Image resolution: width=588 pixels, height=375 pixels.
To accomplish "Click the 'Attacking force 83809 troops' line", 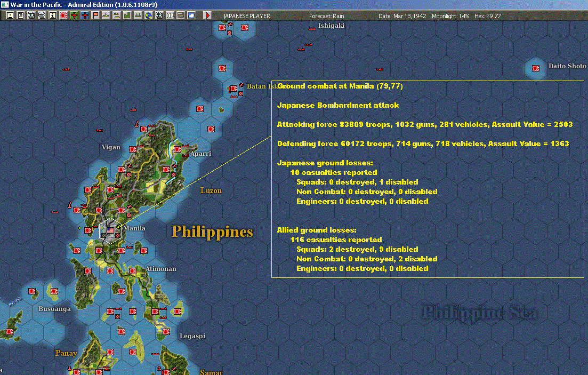I will tap(425, 125).
